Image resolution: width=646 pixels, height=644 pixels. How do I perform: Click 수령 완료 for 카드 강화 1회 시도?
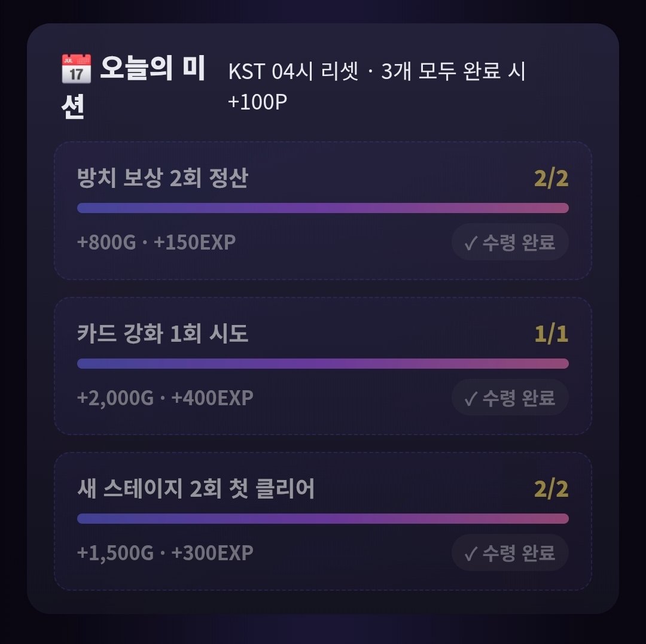510,397
